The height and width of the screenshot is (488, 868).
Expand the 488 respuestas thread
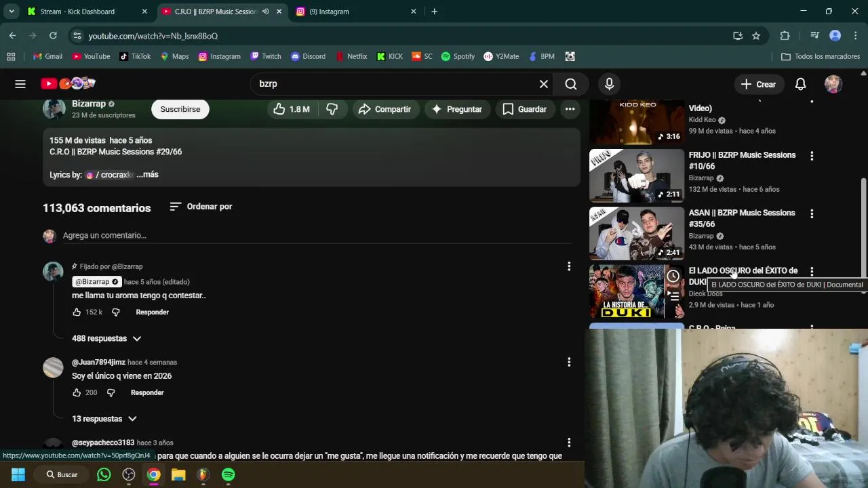(106, 338)
